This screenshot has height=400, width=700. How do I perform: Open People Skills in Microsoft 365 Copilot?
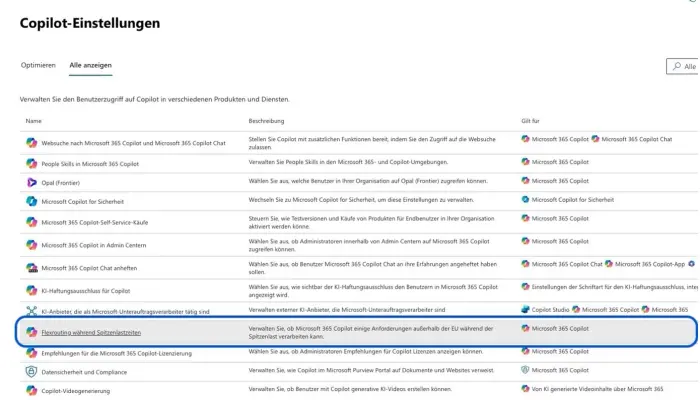tap(90, 164)
